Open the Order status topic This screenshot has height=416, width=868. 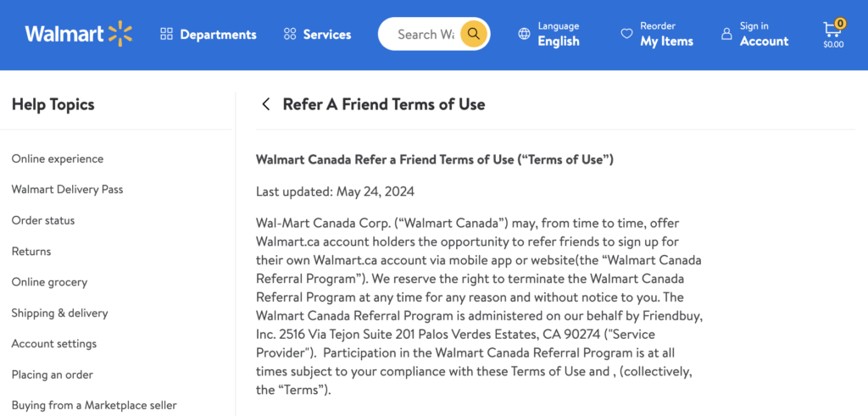coord(43,220)
